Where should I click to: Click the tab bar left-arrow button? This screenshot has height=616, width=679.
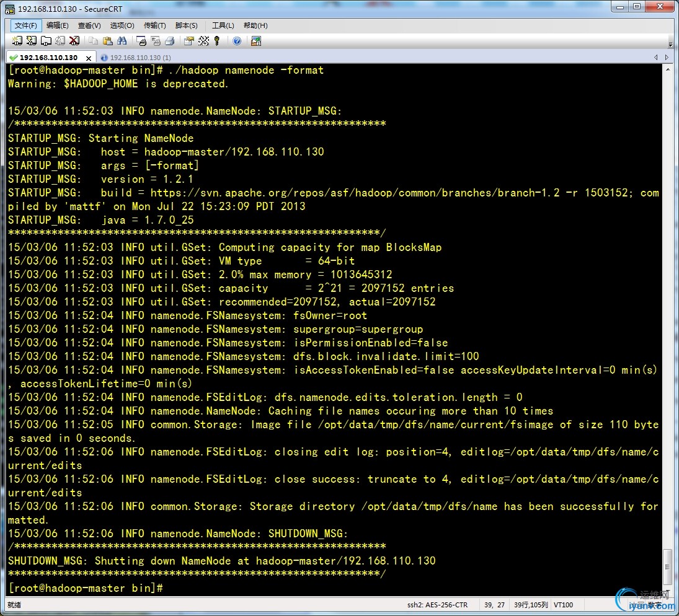pyautogui.click(x=655, y=57)
